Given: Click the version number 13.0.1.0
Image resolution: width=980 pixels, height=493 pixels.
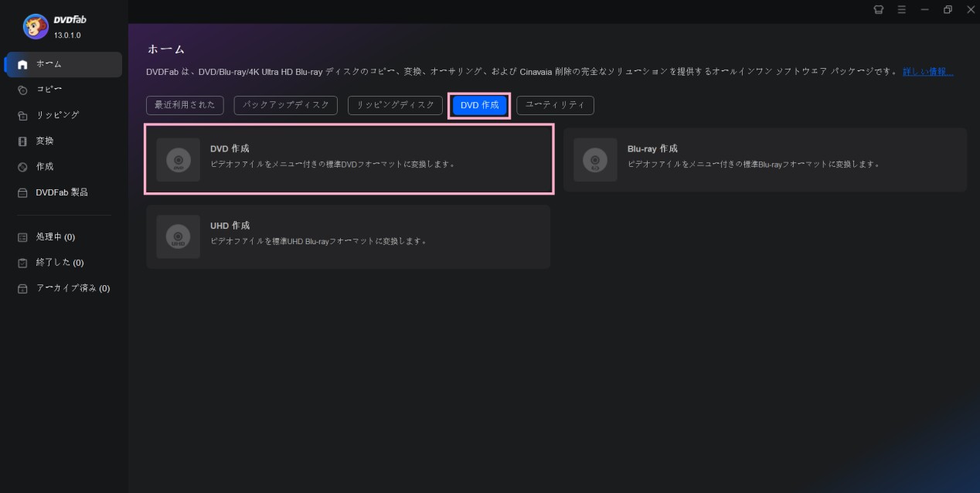Looking at the screenshot, I should coord(68,36).
